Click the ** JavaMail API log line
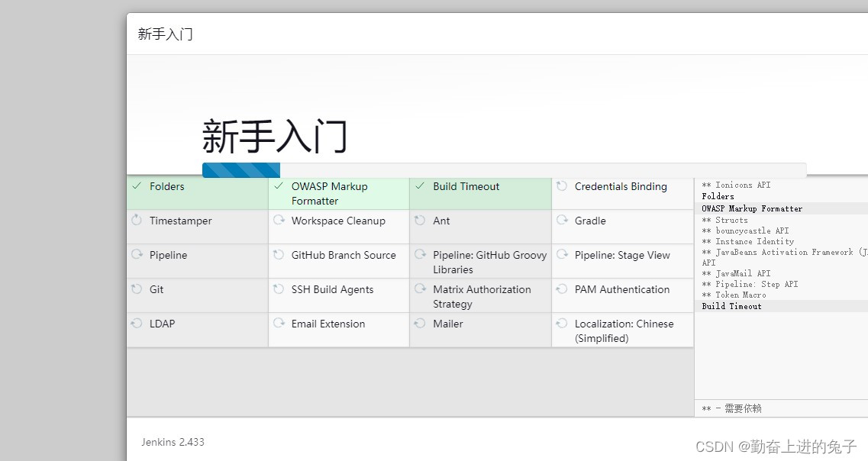 [736, 273]
